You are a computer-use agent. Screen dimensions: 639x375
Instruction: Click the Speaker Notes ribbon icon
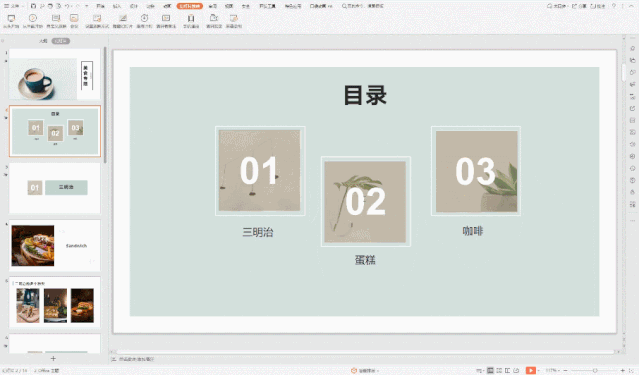166,19
